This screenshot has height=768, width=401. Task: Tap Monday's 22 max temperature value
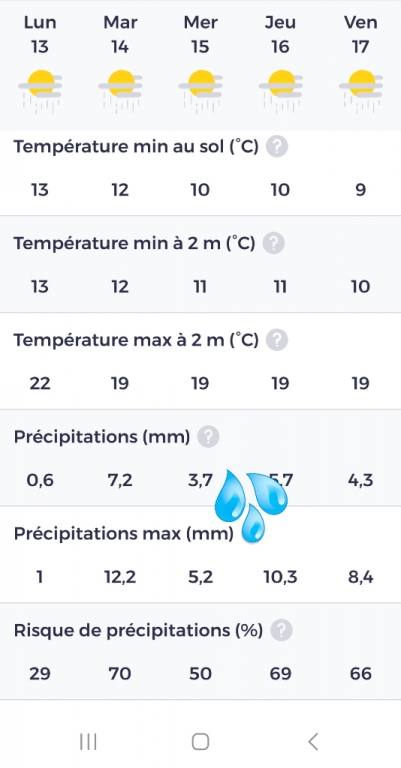coord(40,384)
